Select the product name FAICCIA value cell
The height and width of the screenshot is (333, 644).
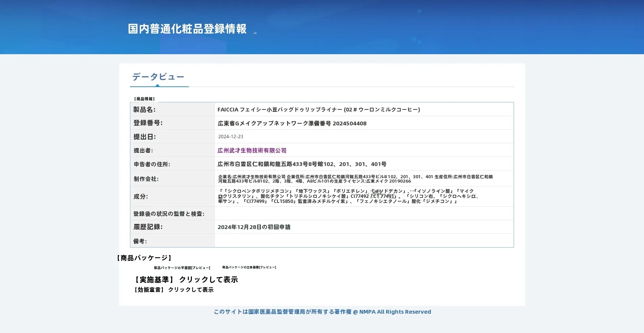(364, 109)
